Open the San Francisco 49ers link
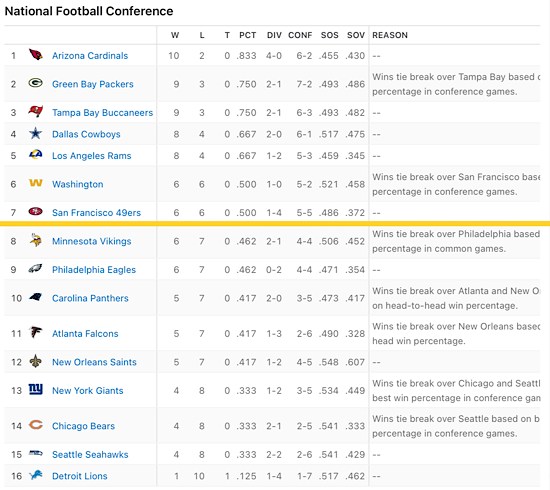 point(96,213)
